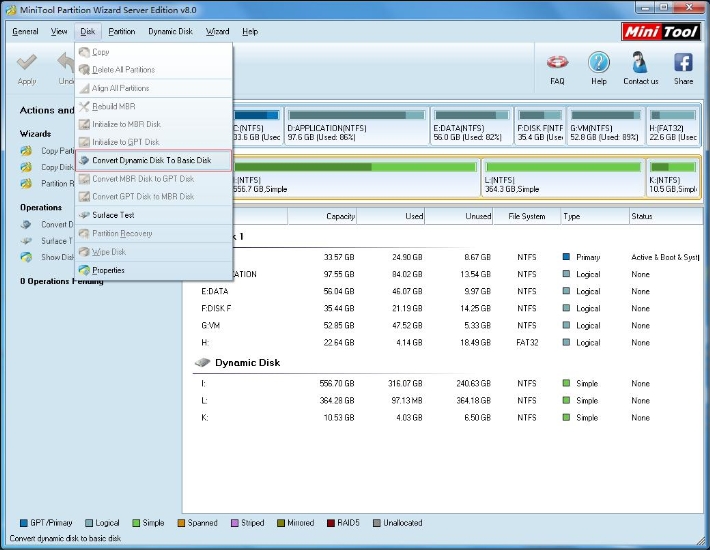Viewport: 710px width, 550px height.
Task: Select the E:DATA partition block in the disk map
Action: click(x=471, y=126)
